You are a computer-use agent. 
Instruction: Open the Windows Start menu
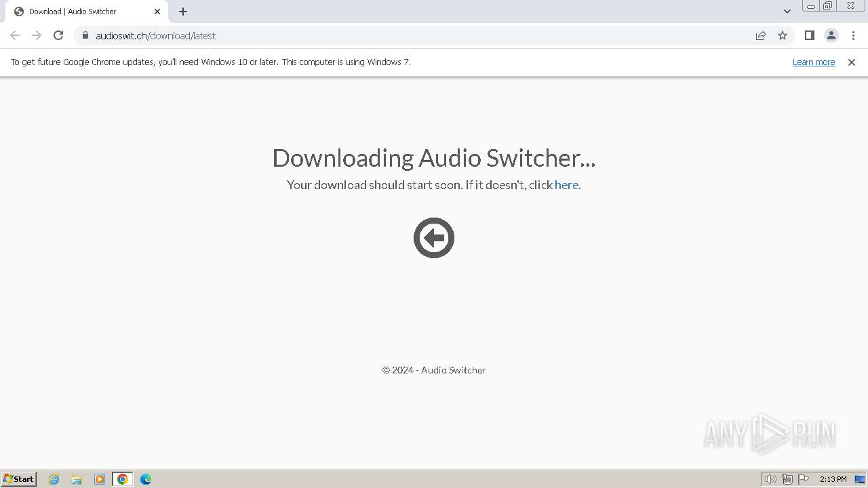click(x=19, y=479)
